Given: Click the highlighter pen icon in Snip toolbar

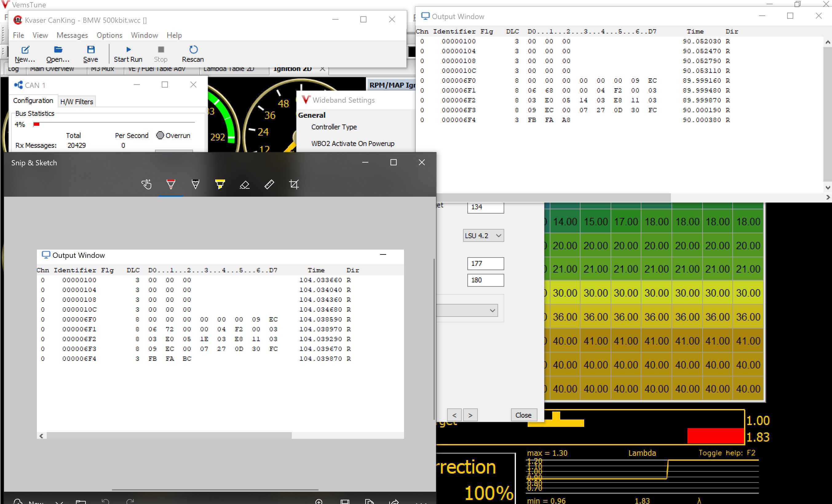Looking at the screenshot, I should click(x=220, y=184).
